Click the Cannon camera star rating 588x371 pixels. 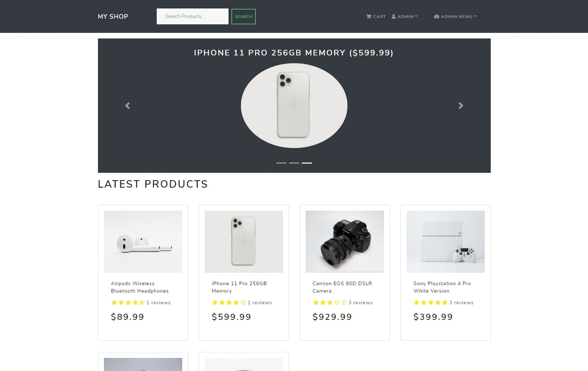(x=330, y=303)
